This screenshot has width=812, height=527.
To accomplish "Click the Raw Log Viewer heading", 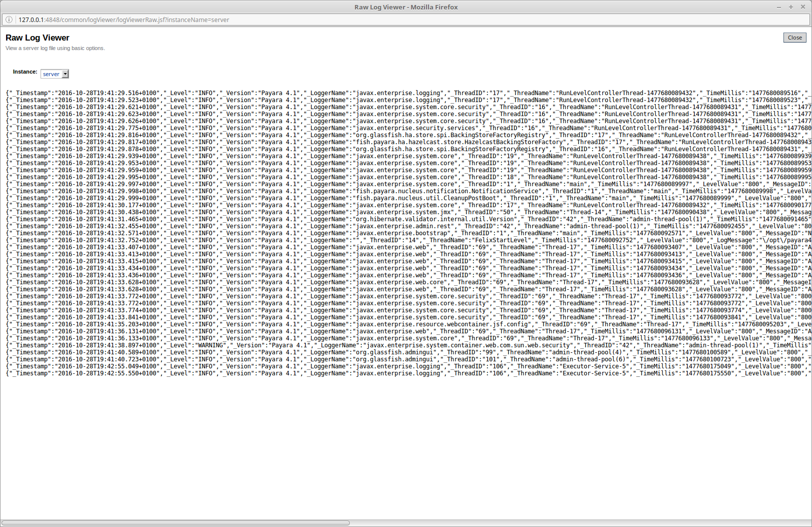I will click(x=37, y=38).
